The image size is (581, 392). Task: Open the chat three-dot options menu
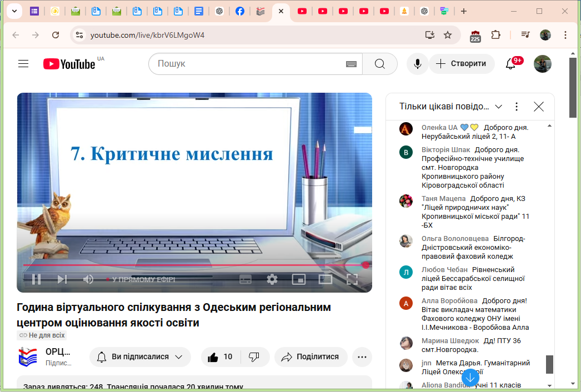point(517,107)
